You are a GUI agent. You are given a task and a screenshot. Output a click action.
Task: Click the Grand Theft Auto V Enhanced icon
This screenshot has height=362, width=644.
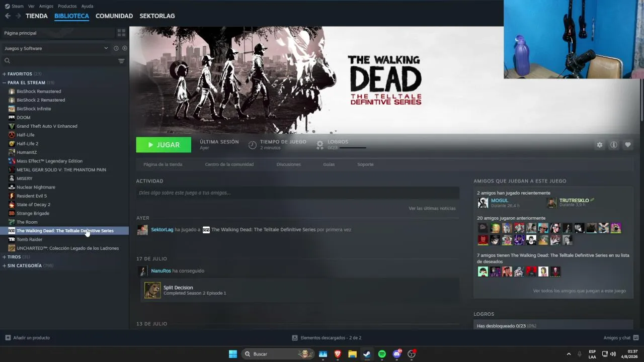pos(12,126)
